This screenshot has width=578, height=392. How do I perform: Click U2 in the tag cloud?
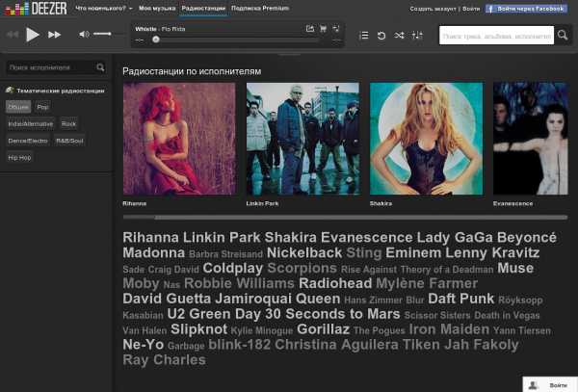tap(176, 314)
